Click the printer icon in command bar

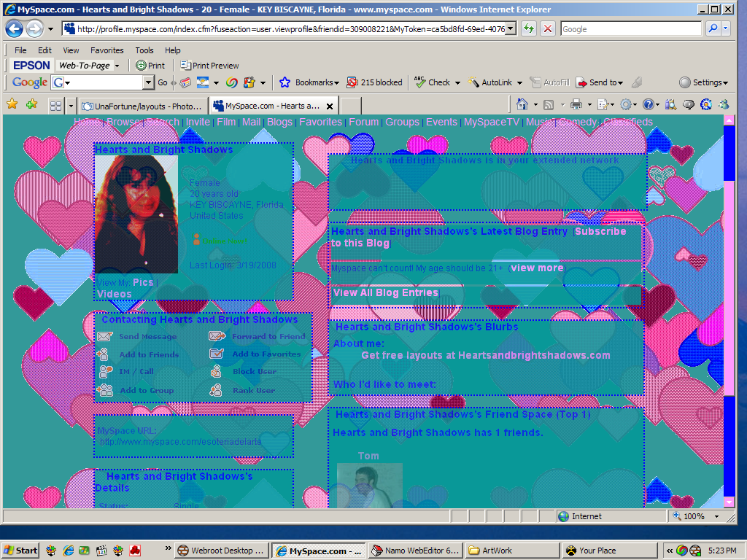pyautogui.click(x=576, y=104)
